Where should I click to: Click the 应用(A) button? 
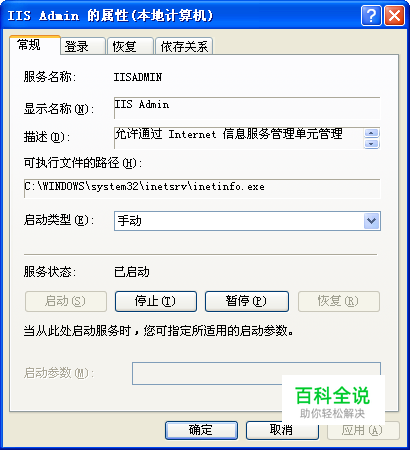tap(363, 430)
